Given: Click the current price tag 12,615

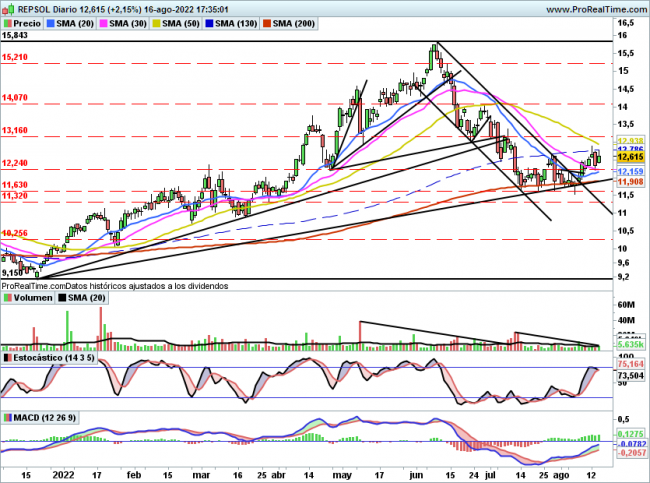Looking at the screenshot, I should click(630, 157).
